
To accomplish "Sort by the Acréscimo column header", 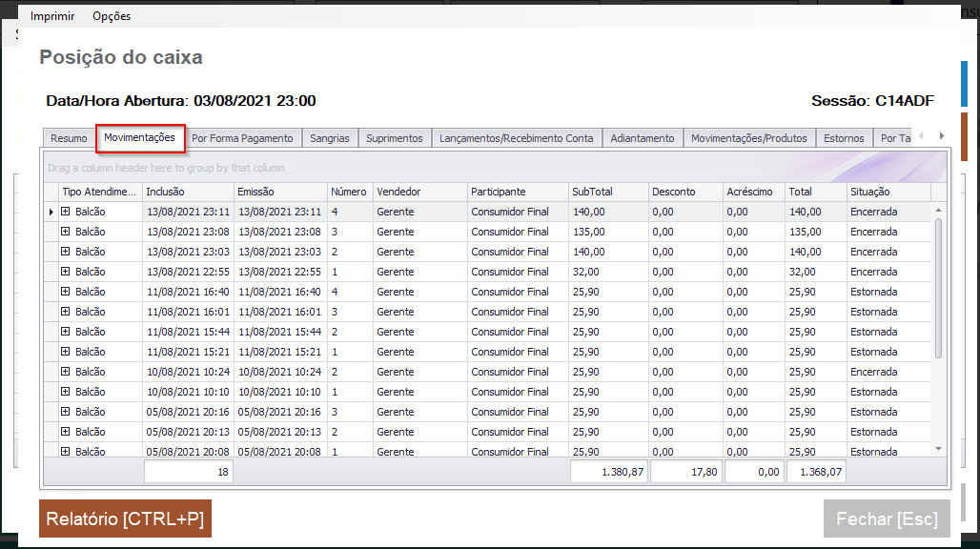I will click(754, 192).
